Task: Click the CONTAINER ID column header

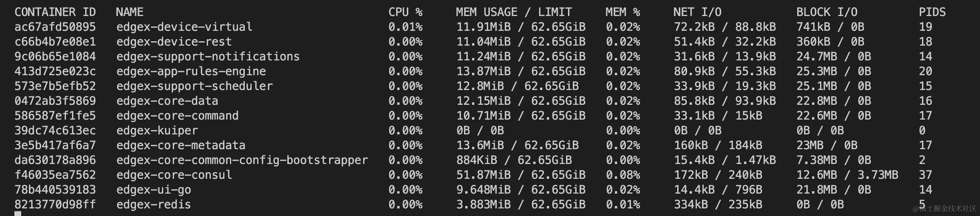Action: click(55, 12)
